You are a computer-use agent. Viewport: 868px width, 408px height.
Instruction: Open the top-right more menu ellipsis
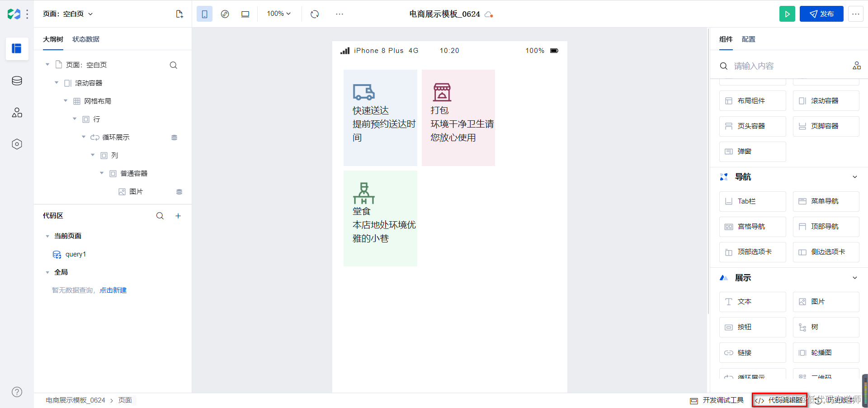[856, 14]
